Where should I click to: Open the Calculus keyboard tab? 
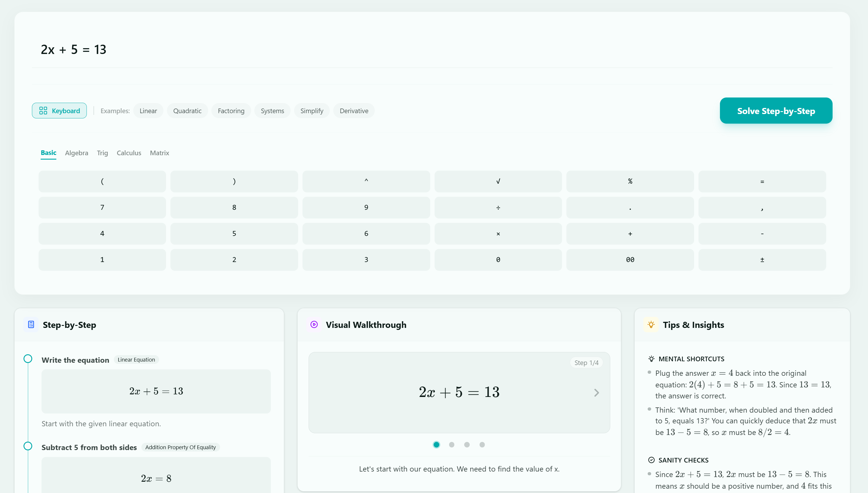[129, 153]
